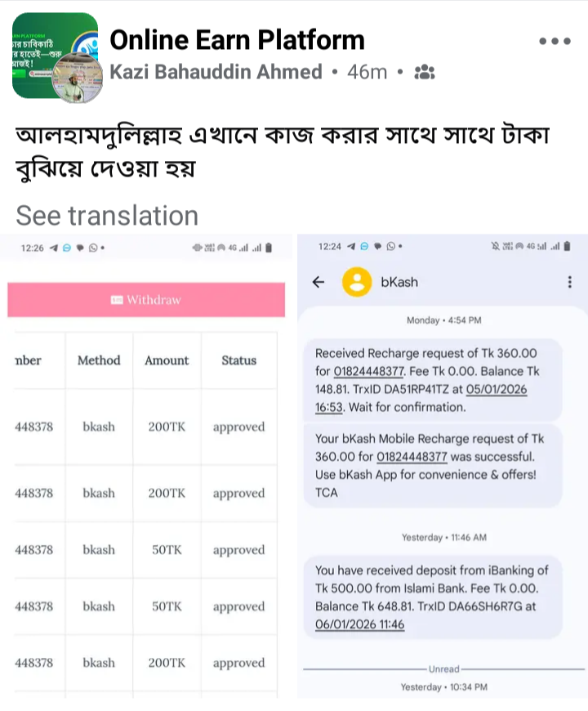Tap the 46m post timestamp
Viewport: 588px width, 711px height.
pos(367,72)
